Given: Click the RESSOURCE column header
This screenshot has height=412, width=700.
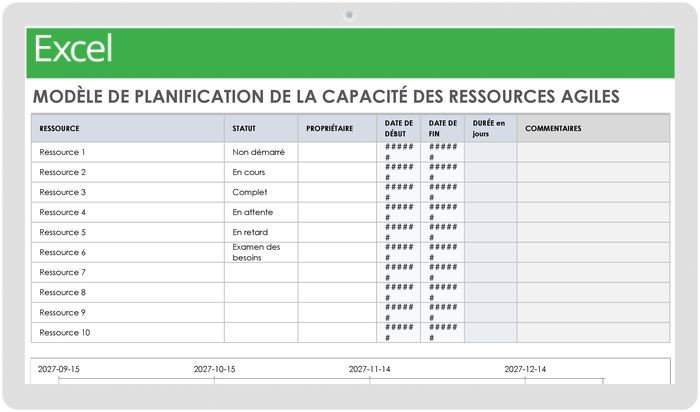Looking at the screenshot, I should 128,129.
